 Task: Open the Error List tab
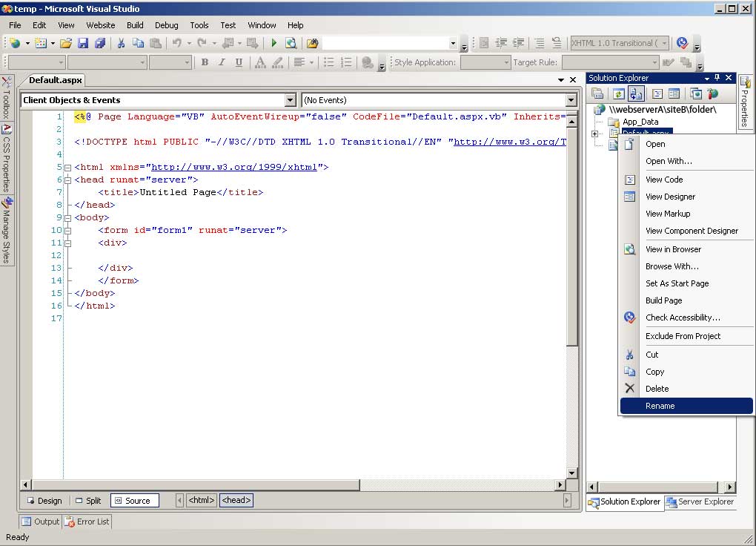click(x=87, y=522)
